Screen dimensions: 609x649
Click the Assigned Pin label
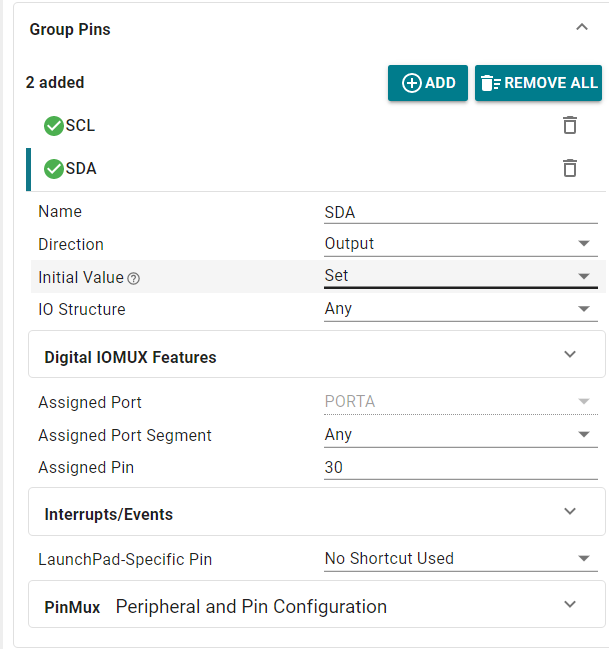(x=86, y=468)
